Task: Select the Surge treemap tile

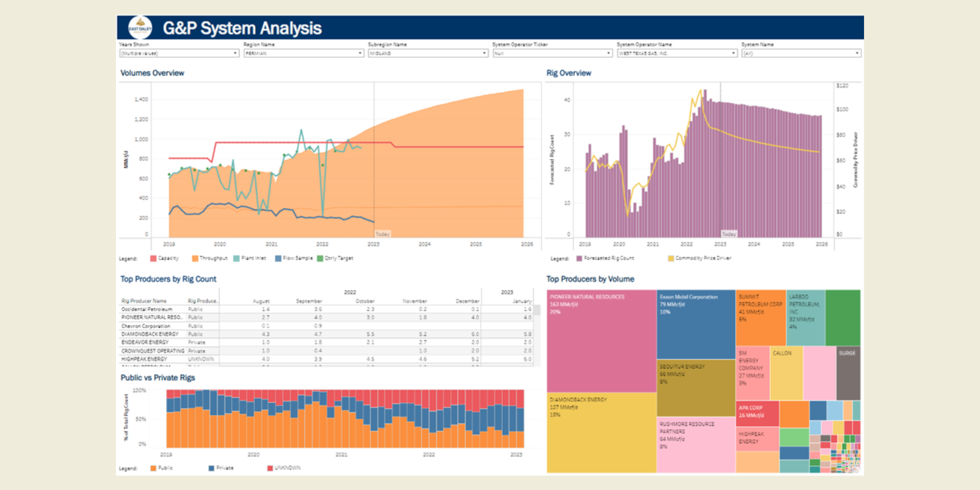Action: (848, 372)
